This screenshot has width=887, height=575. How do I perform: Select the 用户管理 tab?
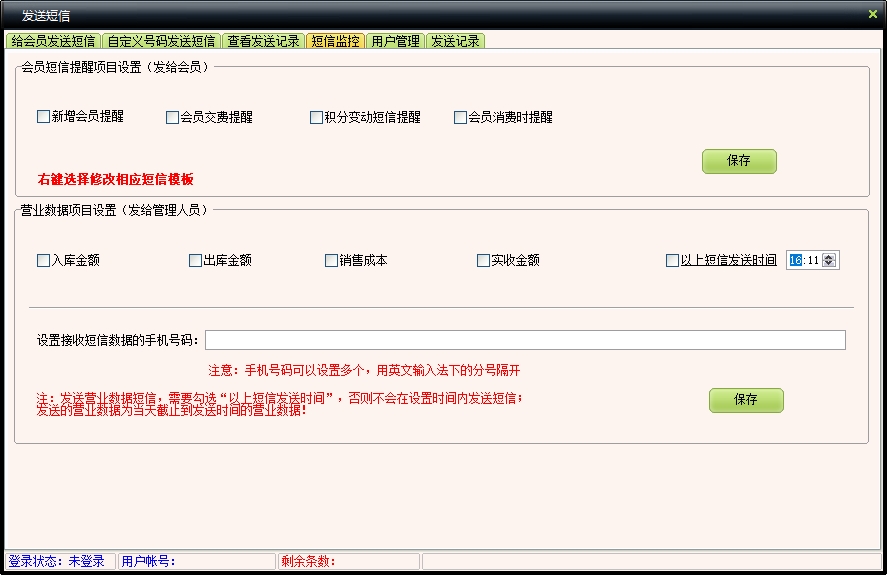(x=395, y=41)
